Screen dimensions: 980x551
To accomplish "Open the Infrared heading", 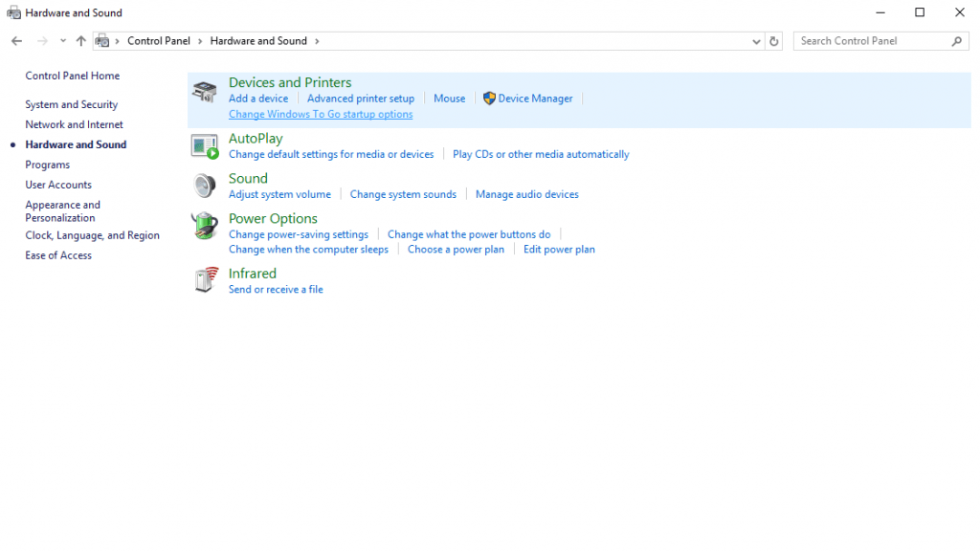I will (x=253, y=274).
